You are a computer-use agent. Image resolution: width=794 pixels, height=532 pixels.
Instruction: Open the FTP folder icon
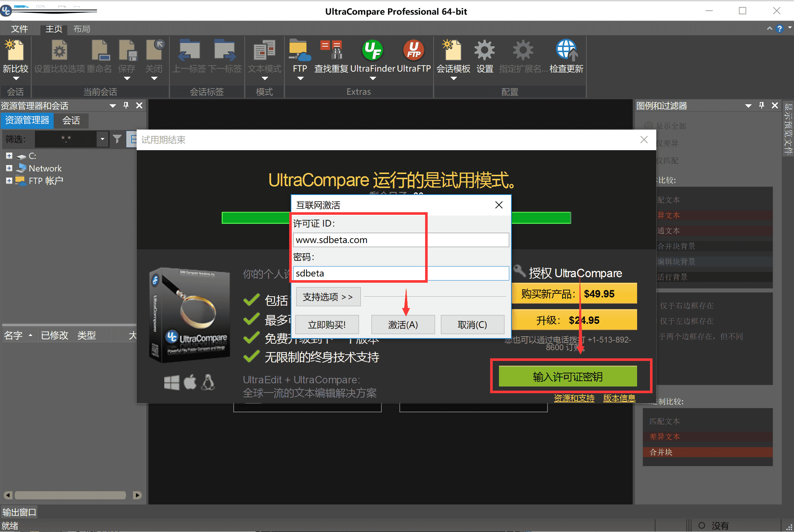point(300,50)
